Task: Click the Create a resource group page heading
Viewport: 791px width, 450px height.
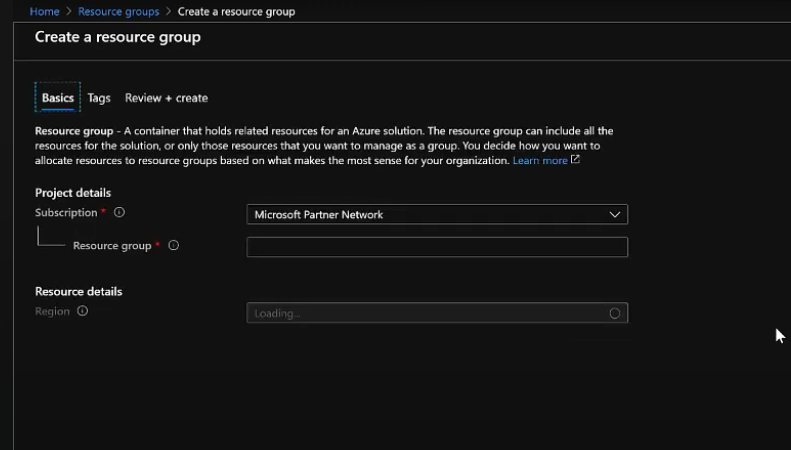Action: point(118,37)
